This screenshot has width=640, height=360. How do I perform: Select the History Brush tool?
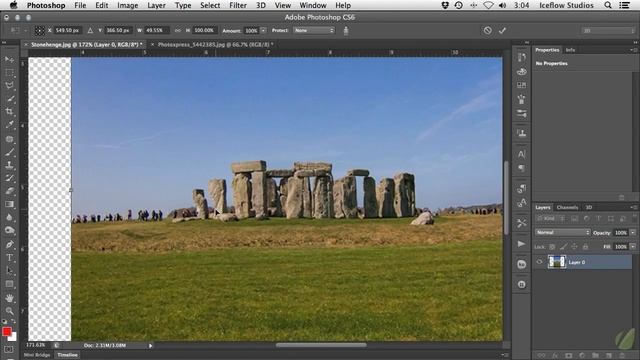pyautogui.click(x=9, y=178)
